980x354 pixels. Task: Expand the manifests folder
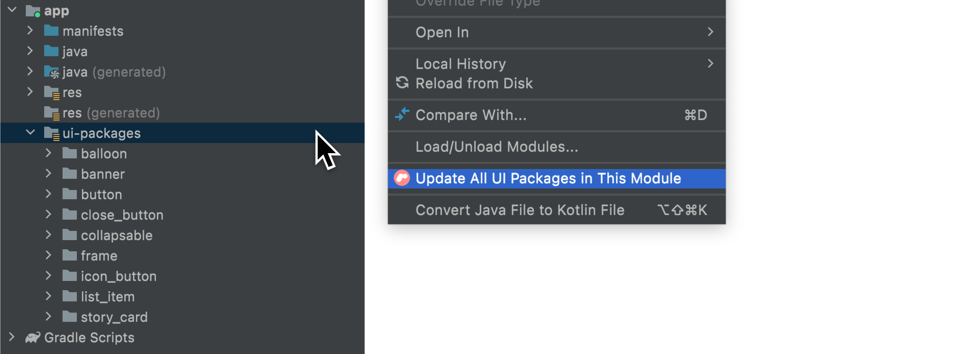click(31, 30)
